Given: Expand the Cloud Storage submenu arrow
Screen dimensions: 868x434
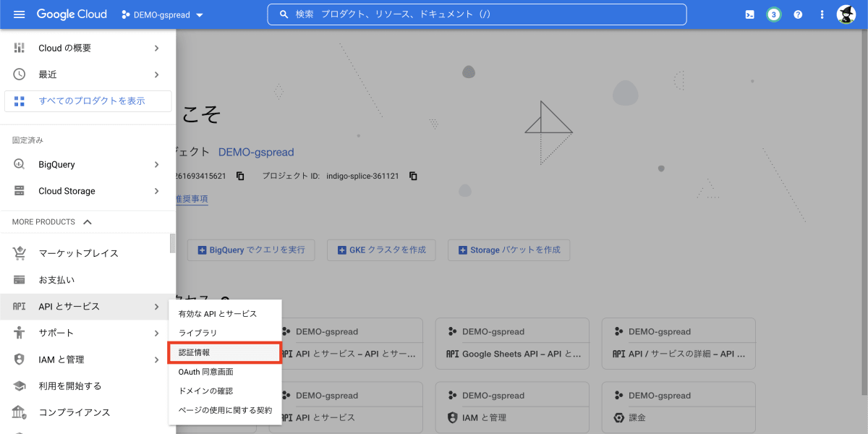Looking at the screenshot, I should coord(157,191).
